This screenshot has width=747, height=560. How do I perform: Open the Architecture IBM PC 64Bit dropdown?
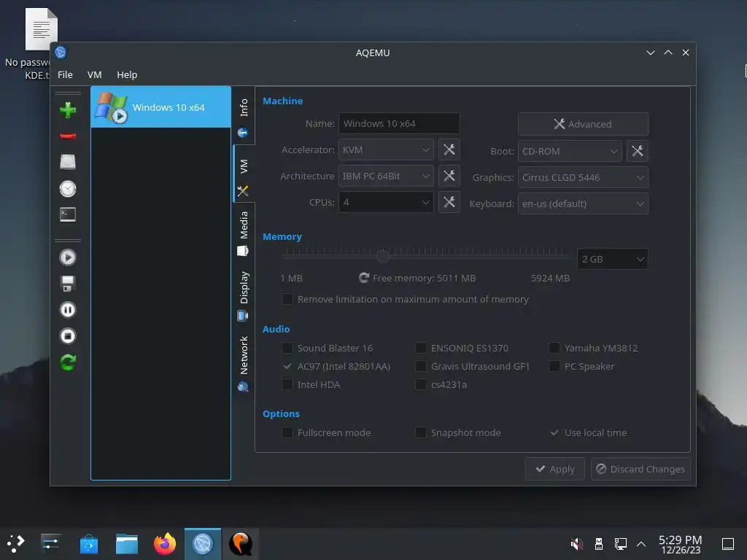tap(386, 176)
